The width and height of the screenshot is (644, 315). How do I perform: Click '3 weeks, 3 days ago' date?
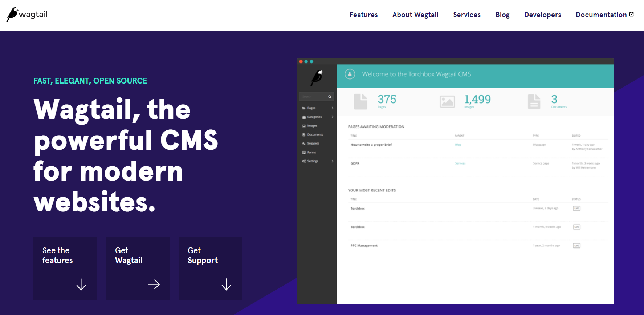546,208
